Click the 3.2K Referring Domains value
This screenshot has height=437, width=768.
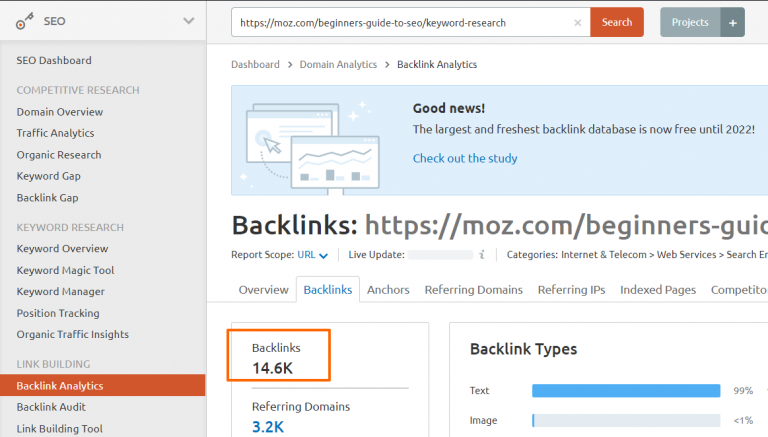click(268, 427)
